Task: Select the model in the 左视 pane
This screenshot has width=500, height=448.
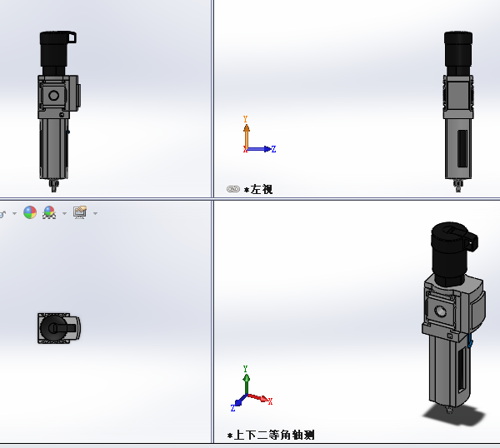Action: click(458, 112)
